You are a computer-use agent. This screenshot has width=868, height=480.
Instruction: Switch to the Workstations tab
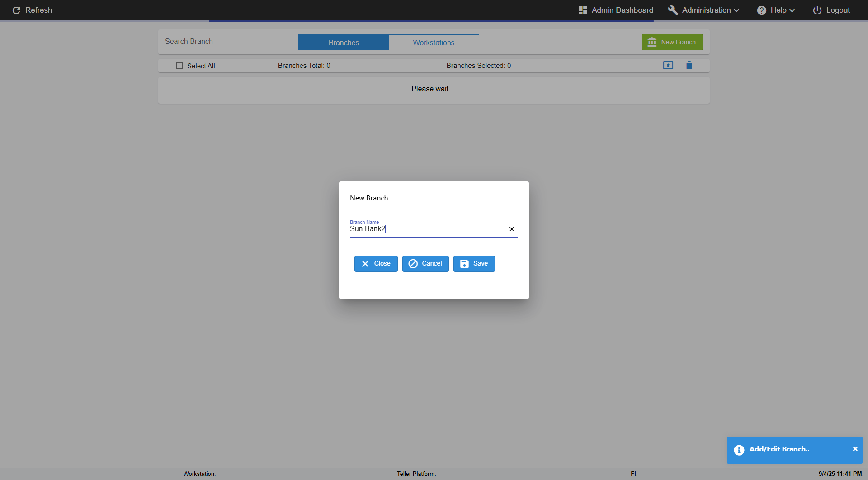[x=434, y=43]
